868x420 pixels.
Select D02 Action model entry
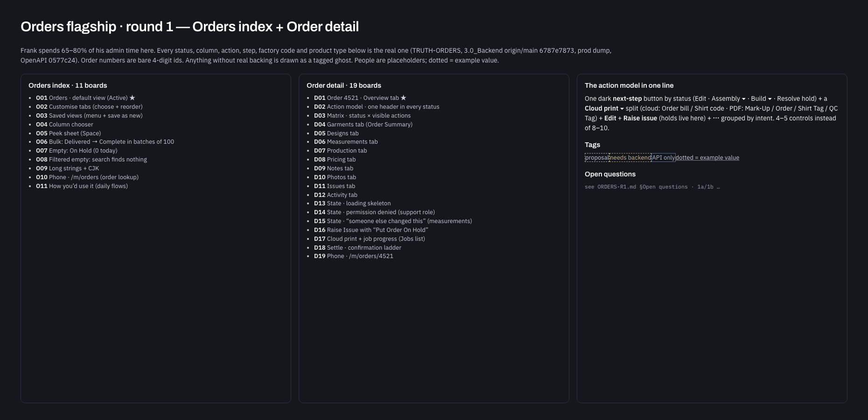click(377, 107)
